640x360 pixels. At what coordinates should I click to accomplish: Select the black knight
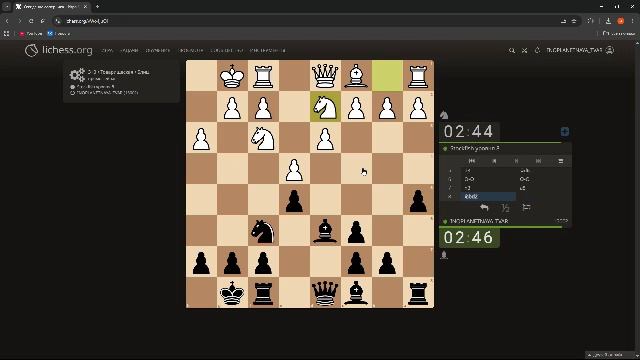pyautogui.click(x=263, y=231)
